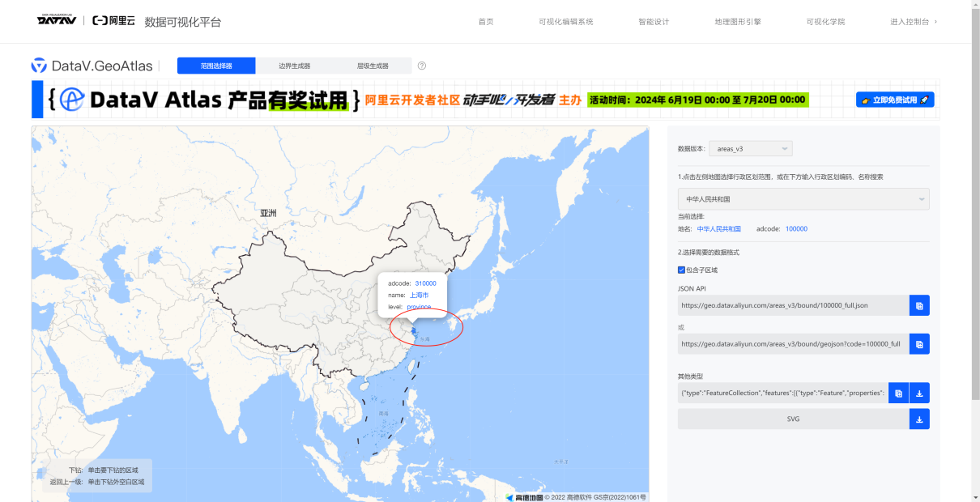This screenshot has height=502, width=980.
Task: Click the DATAV logo in header
Action: pos(56,20)
